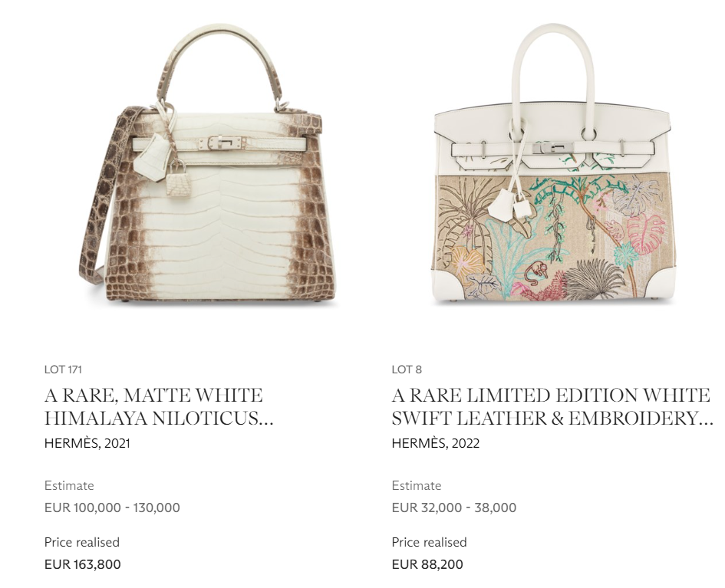Image resolution: width=725 pixels, height=588 pixels.
Task: Click the realised price EUR 88,200
Action: click(x=427, y=564)
